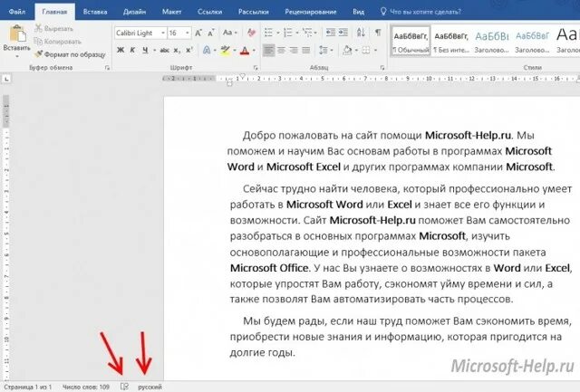Expand the numbering library dropdown arrow
580x392 pixels.
(297, 33)
